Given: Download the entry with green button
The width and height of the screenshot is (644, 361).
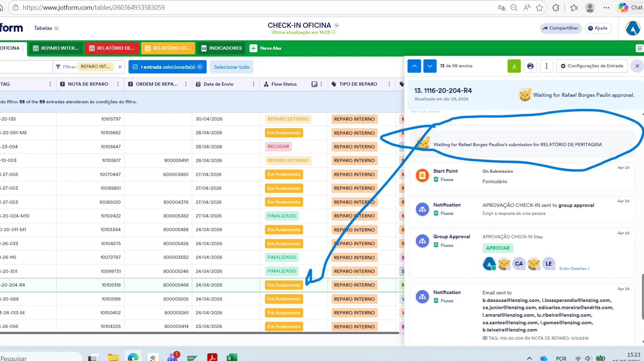Looking at the screenshot, I should tap(514, 66).
